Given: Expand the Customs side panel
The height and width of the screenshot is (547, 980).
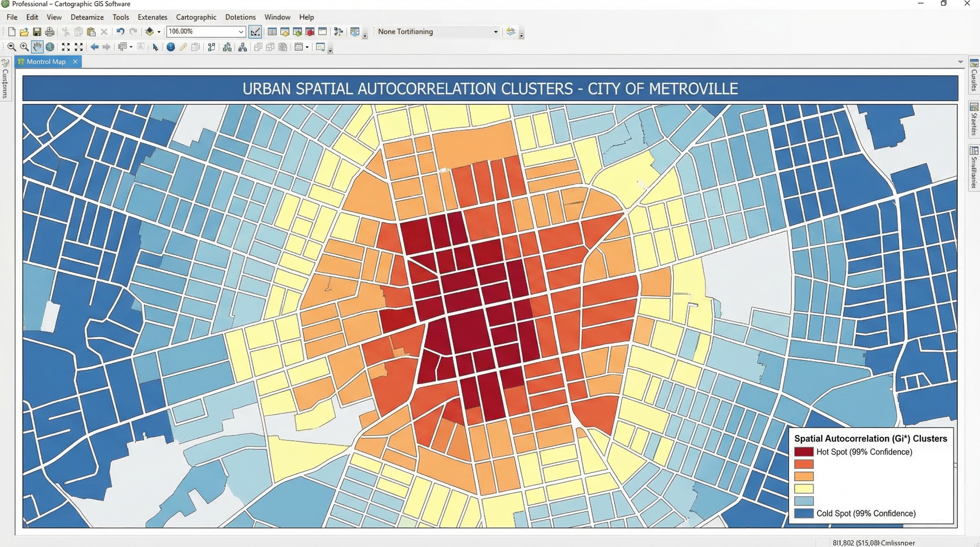Looking at the screenshot, I should (x=5, y=79).
